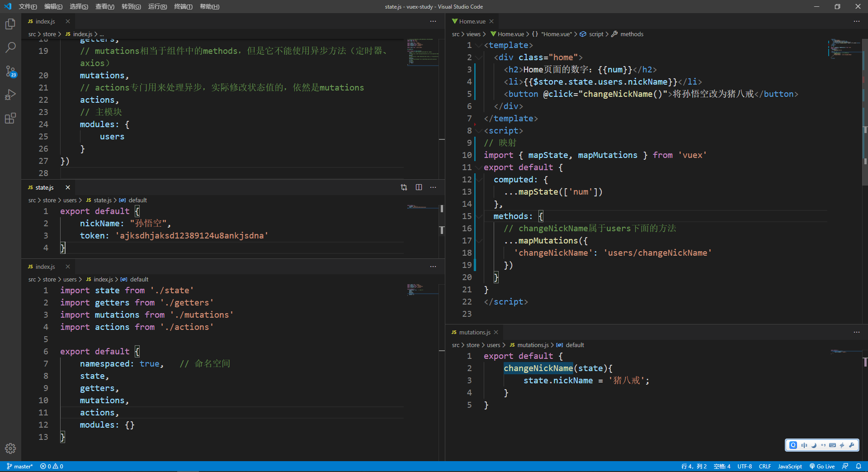Toggle Go Live server in status bar
Image resolution: width=868 pixels, height=472 pixels.
[822, 466]
